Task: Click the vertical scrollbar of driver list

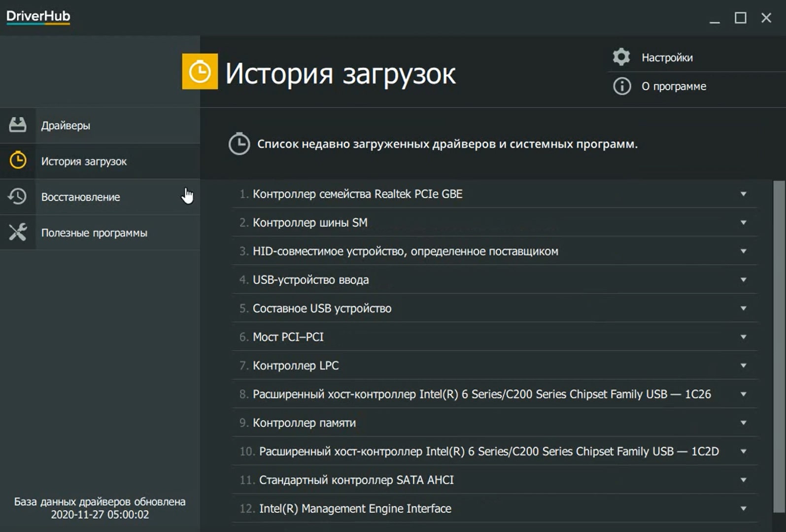Action: [779, 345]
